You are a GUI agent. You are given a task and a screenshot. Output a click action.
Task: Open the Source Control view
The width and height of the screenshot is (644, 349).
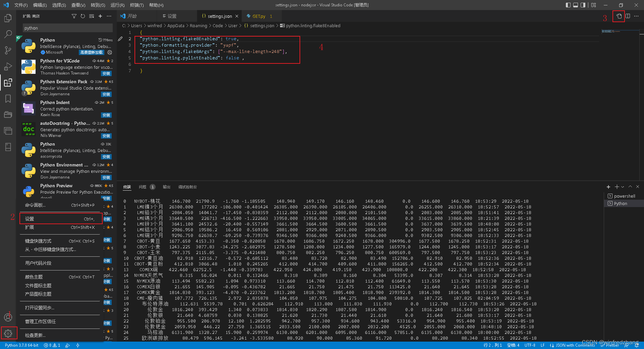[x=8, y=50]
